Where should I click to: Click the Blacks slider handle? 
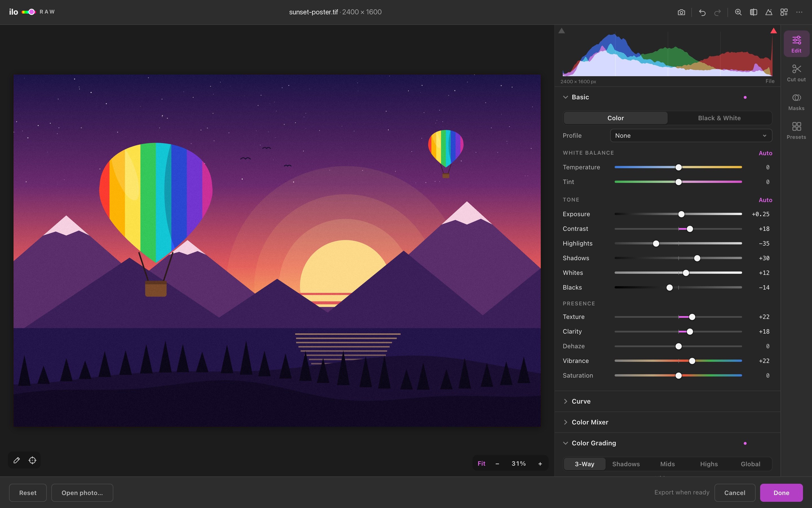669,288
